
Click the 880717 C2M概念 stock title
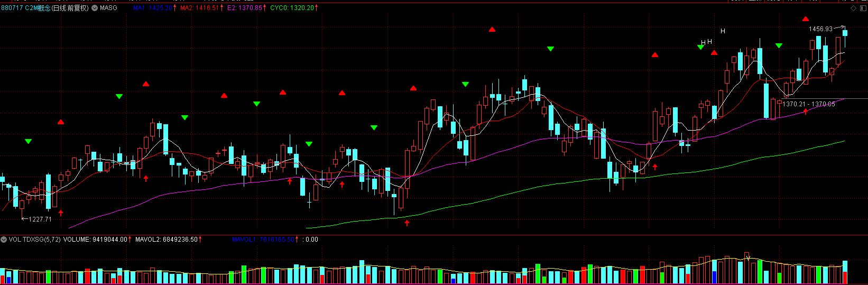pos(26,8)
